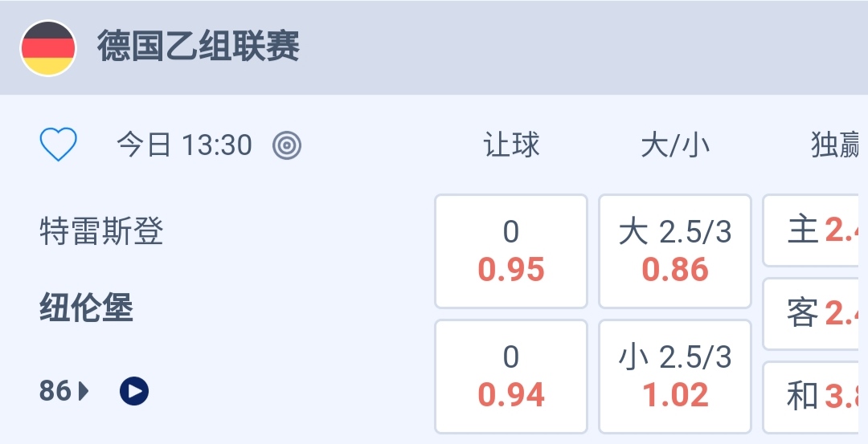
Task: Choose the 和 draw odds
Action: point(816,396)
